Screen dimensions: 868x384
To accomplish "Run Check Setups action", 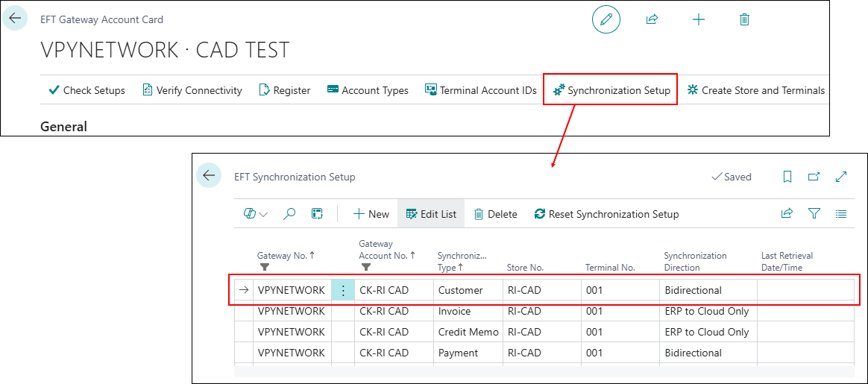I will tap(87, 90).
